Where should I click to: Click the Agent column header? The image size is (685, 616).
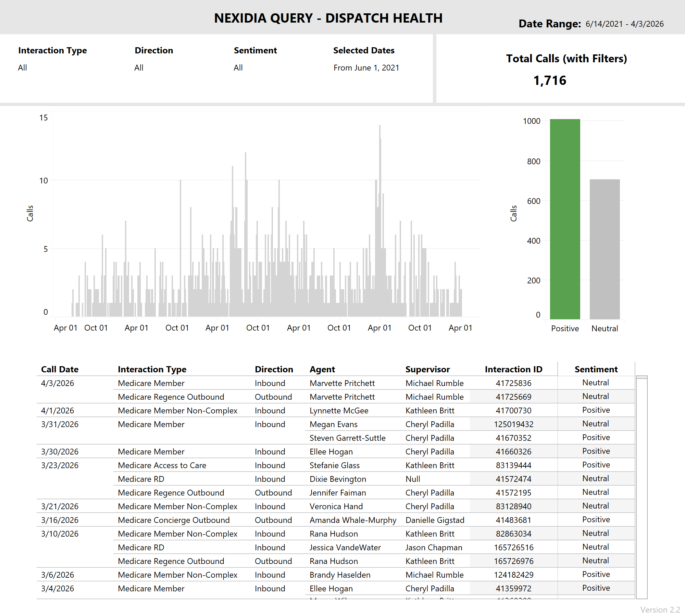click(x=322, y=369)
